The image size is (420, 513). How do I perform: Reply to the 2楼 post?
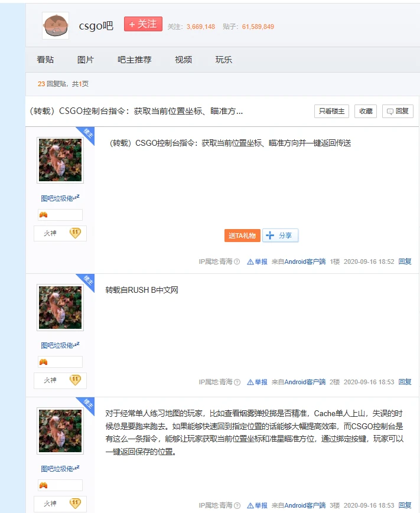click(x=405, y=382)
